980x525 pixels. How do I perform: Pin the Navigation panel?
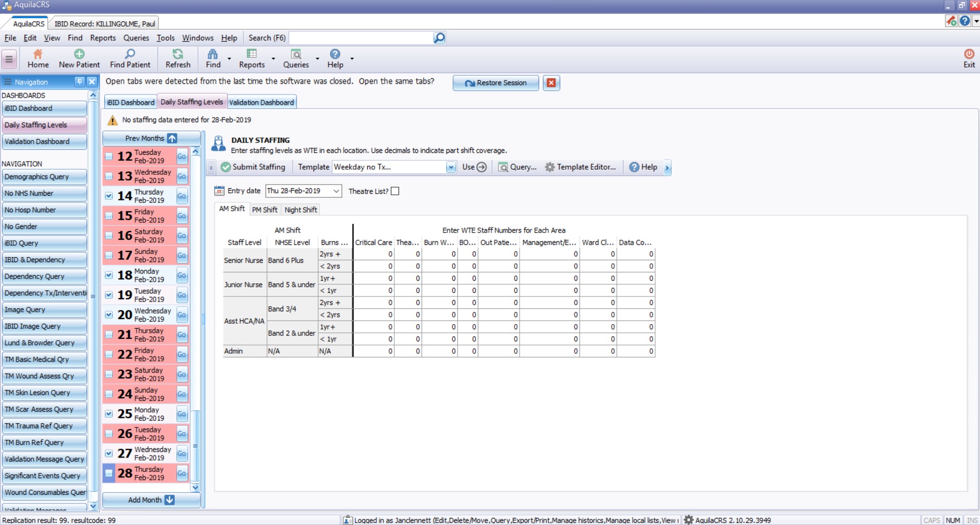(x=79, y=82)
